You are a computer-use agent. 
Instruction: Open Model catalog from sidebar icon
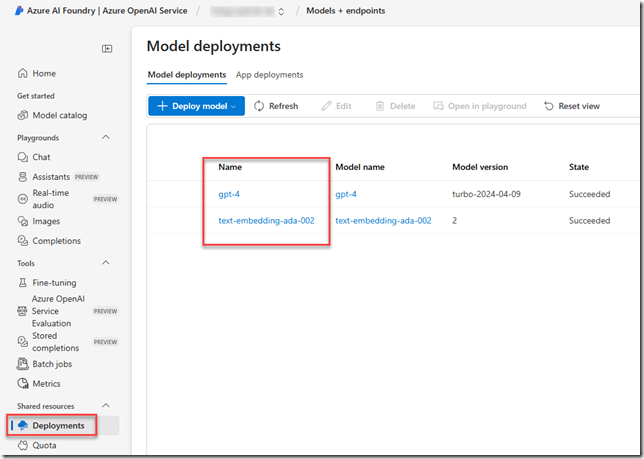(x=24, y=116)
